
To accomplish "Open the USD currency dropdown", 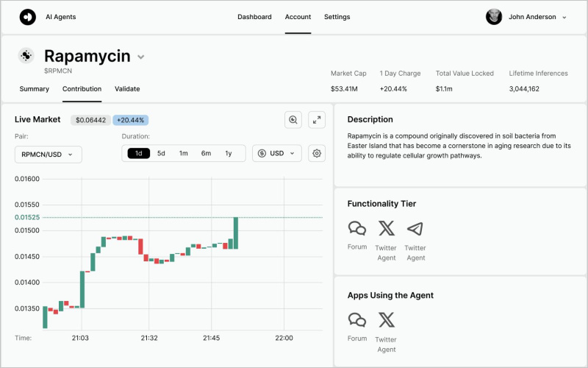I will pyautogui.click(x=276, y=153).
